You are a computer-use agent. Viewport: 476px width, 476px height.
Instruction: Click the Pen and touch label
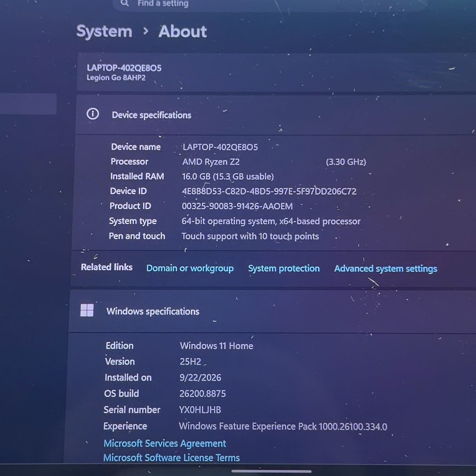(x=137, y=236)
